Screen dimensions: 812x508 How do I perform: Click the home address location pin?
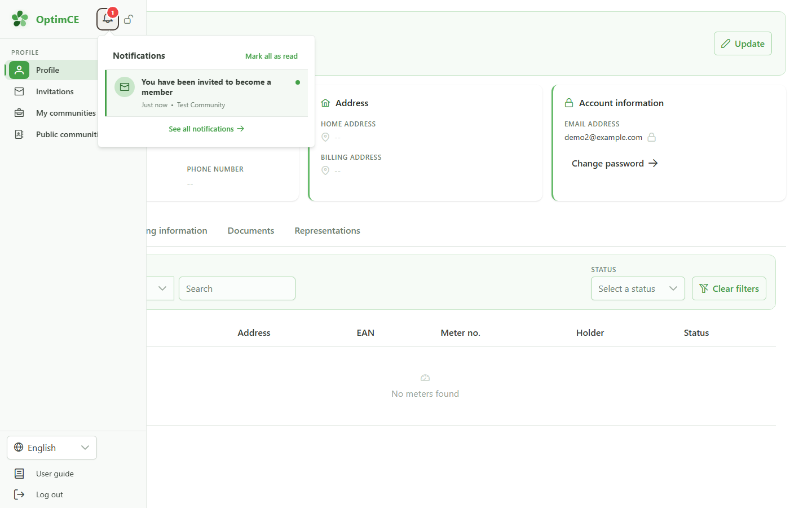(325, 137)
